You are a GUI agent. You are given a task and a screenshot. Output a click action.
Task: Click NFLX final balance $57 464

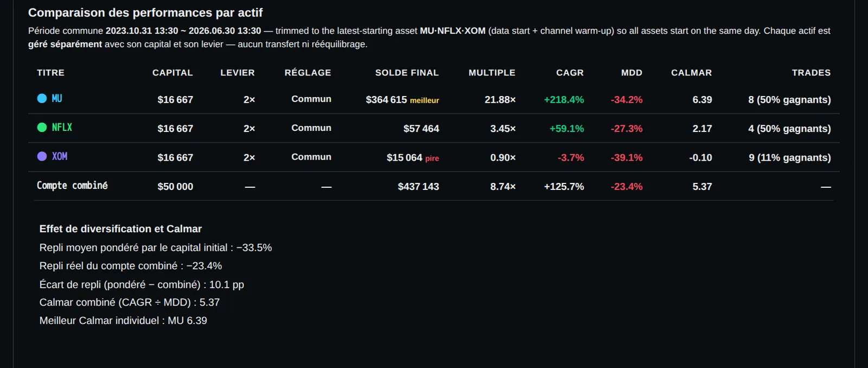pyautogui.click(x=421, y=129)
